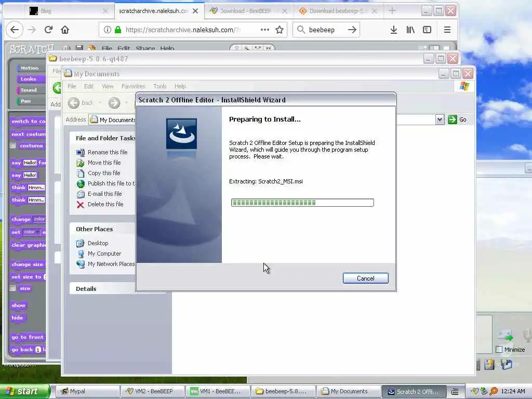Switch to My Documents taskbar item
Image resolution: width=532 pixels, height=399 pixels.
[349, 391]
